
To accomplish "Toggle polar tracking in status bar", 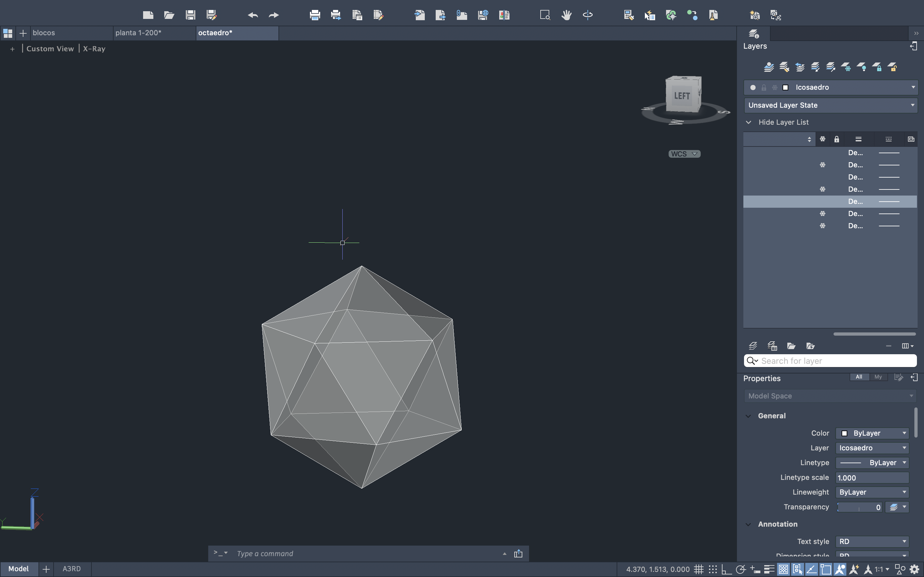I will coord(741,569).
